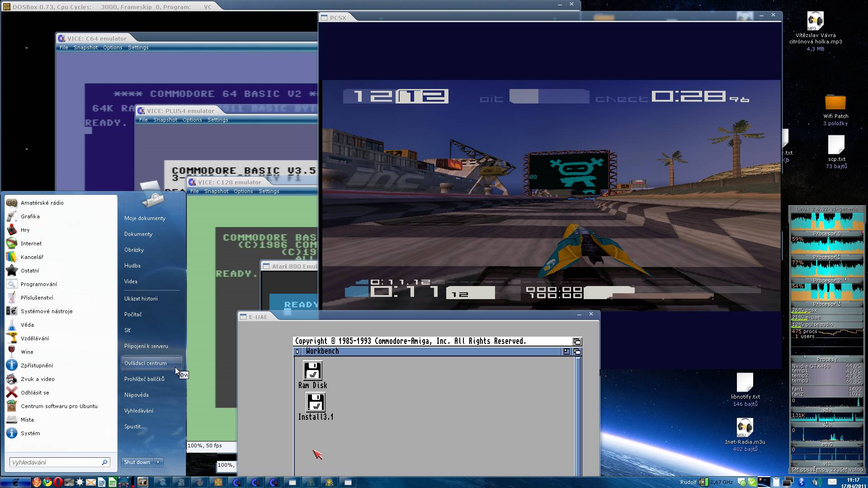
Task: Open the GNOME foot main menu button
Action: click(x=15, y=482)
